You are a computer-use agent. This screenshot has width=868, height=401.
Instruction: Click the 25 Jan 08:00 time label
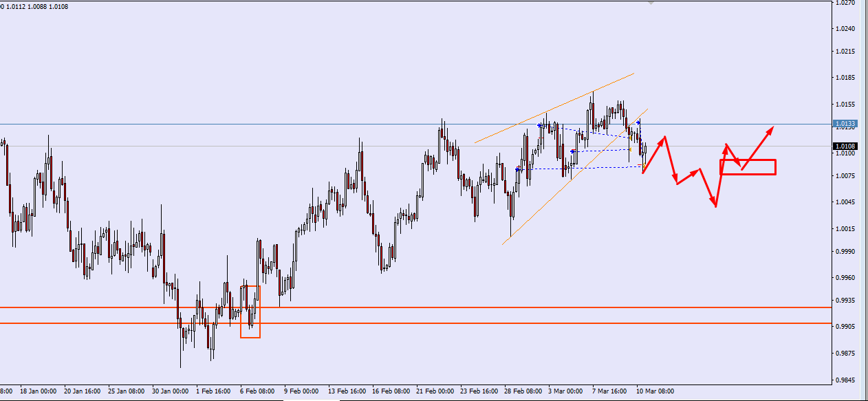pyautogui.click(x=127, y=391)
